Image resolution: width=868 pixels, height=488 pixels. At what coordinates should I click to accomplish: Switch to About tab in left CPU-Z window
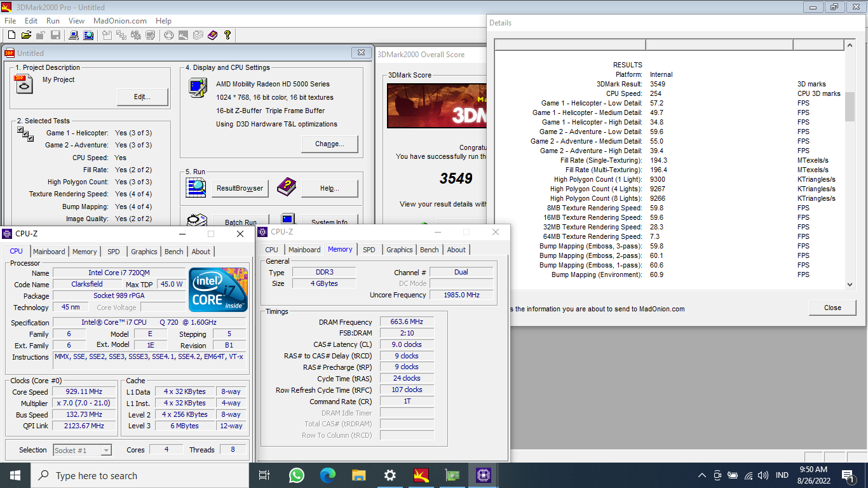click(x=201, y=252)
